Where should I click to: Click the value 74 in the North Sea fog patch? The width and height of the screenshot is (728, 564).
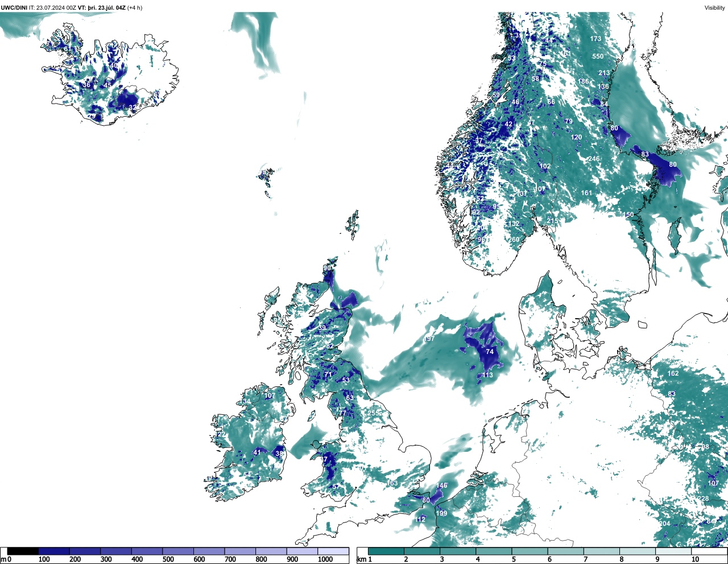click(490, 352)
